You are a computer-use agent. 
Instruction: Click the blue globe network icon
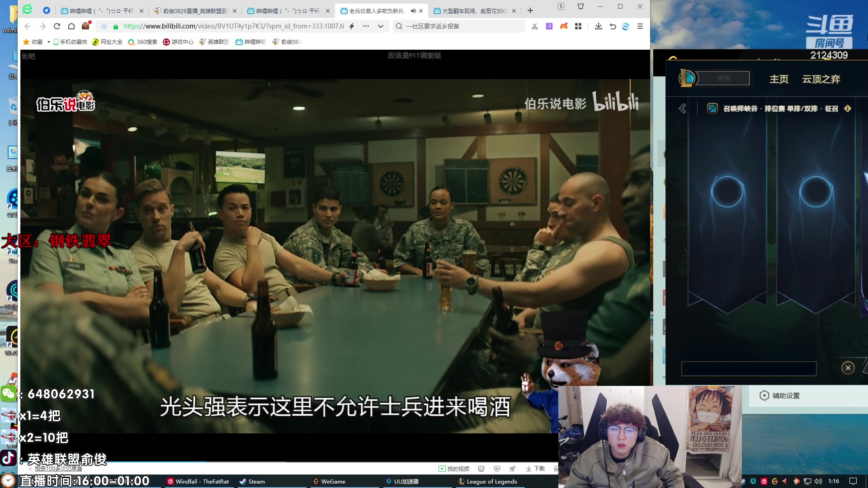[626, 26]
